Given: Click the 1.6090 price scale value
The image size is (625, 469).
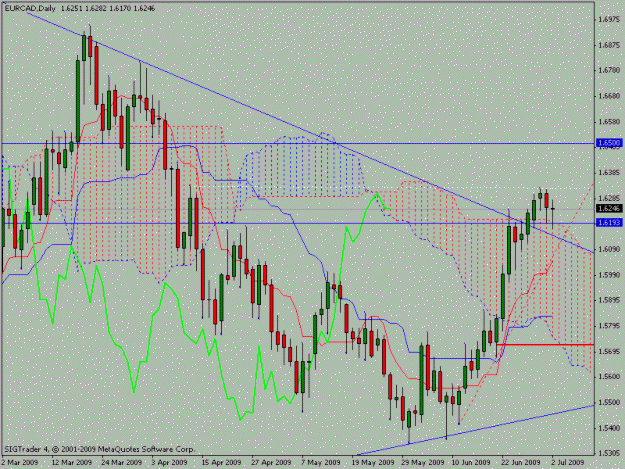Looking at the screenshot, I should [x=610, y=249].
